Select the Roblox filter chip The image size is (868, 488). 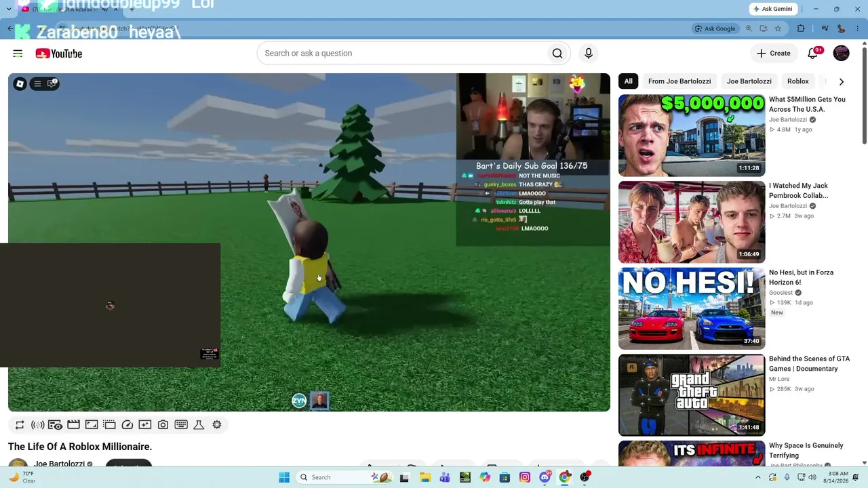[x=798, y=81]
